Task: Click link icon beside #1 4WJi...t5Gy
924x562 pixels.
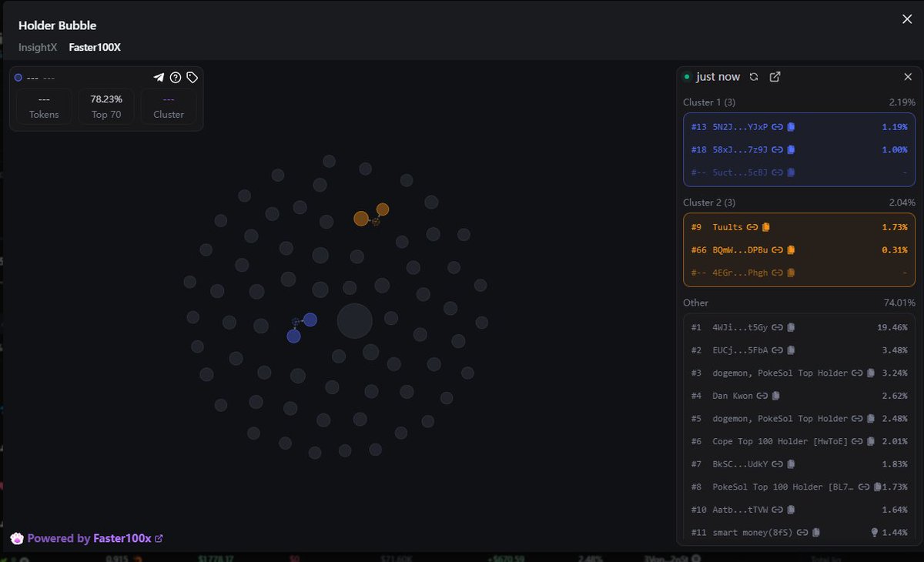Action: coord(778,328)
